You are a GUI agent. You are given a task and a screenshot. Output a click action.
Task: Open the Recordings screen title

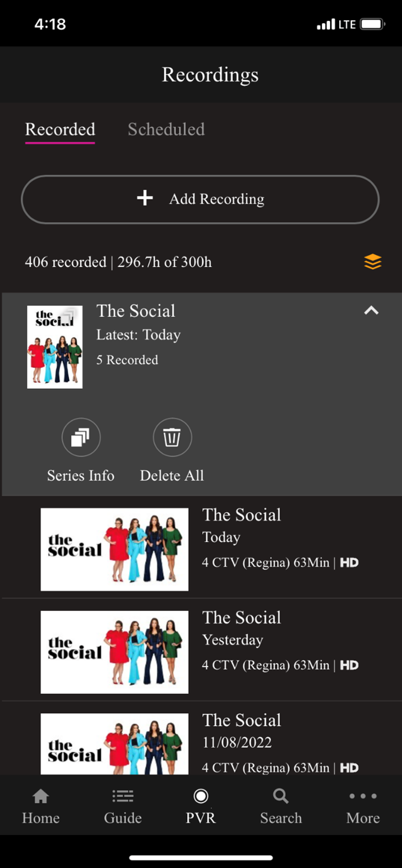tap(210, 74)
